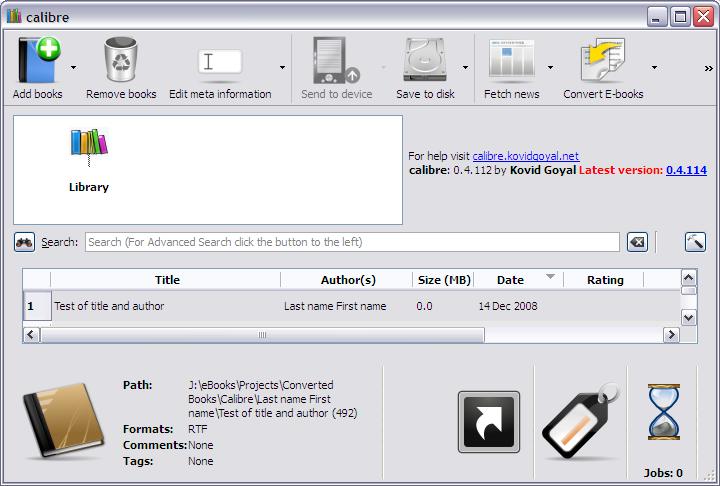Viewport: 720px width, 486px height.
Task: Click the Remove books trash icon
Action: click(121, 60)
